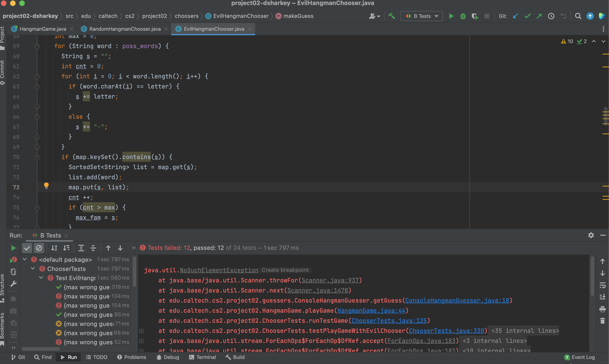Screen dimensions: 609x364
Task: Toggle Show Ignored tests button
Action: (39, 248)
